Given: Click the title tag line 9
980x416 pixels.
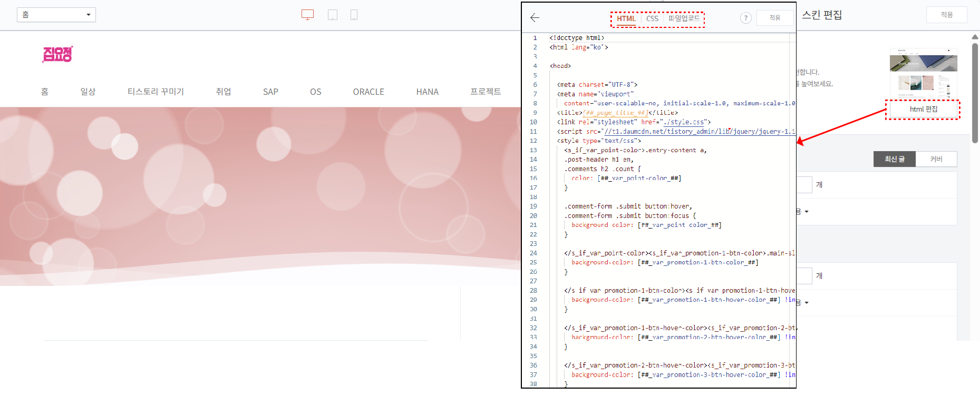Looking at the screenshot, I should (617, 113).
